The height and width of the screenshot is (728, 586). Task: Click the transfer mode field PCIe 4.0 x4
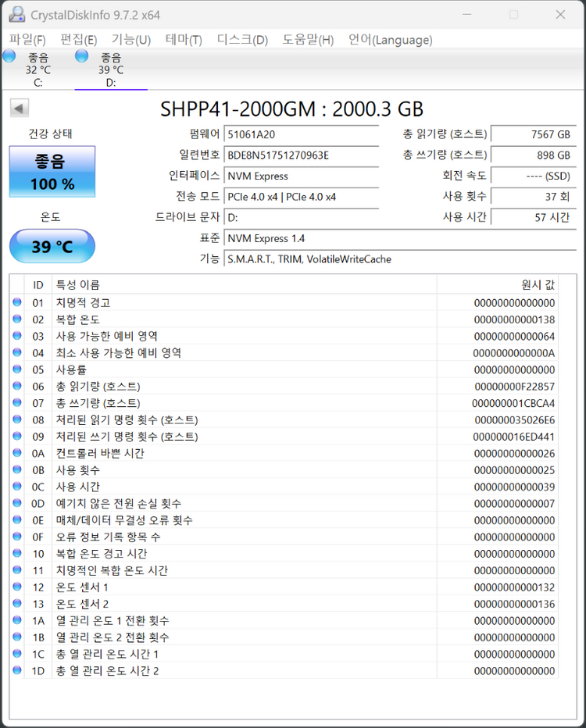pos(302,197)
